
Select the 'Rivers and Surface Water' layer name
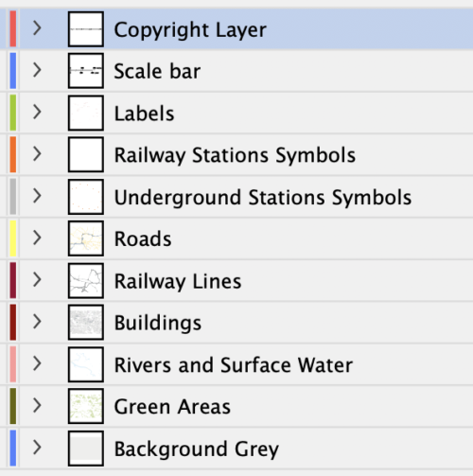pos(234,365)
